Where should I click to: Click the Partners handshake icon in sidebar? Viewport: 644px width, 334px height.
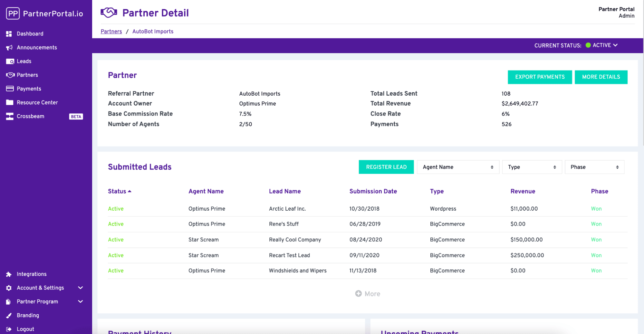pyautogui.click(x=9, y=75)
